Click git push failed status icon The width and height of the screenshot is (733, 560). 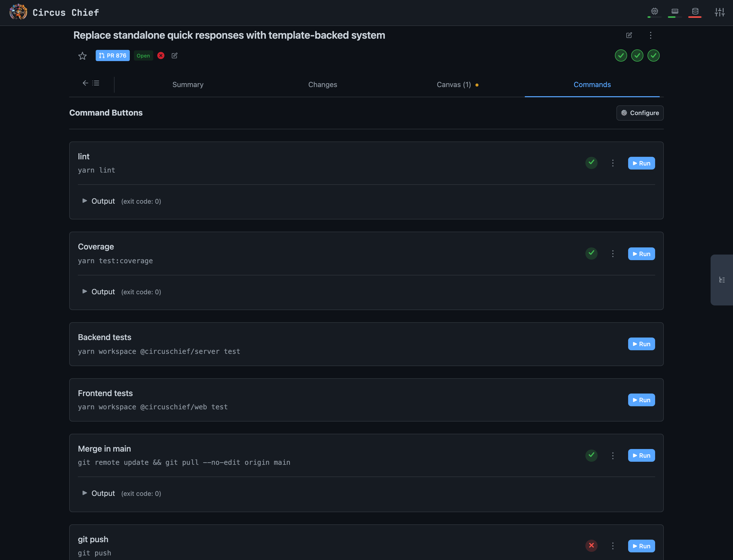coord(591,546)
